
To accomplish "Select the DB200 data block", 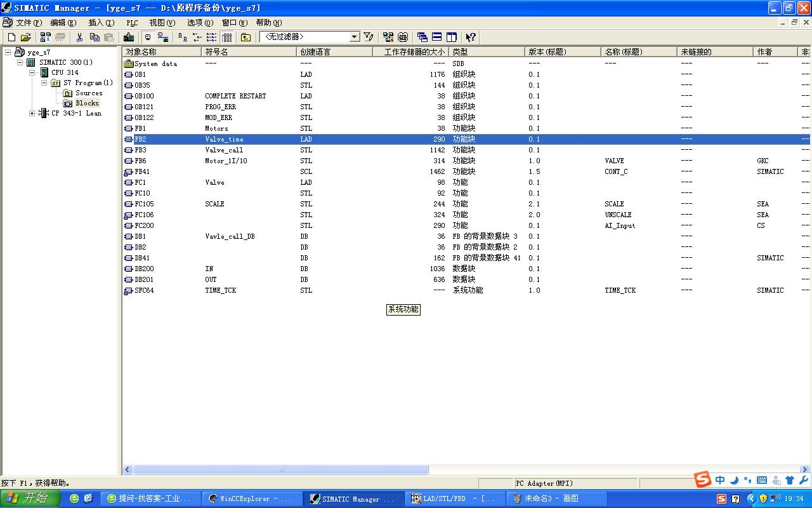I will coord(466,269).
